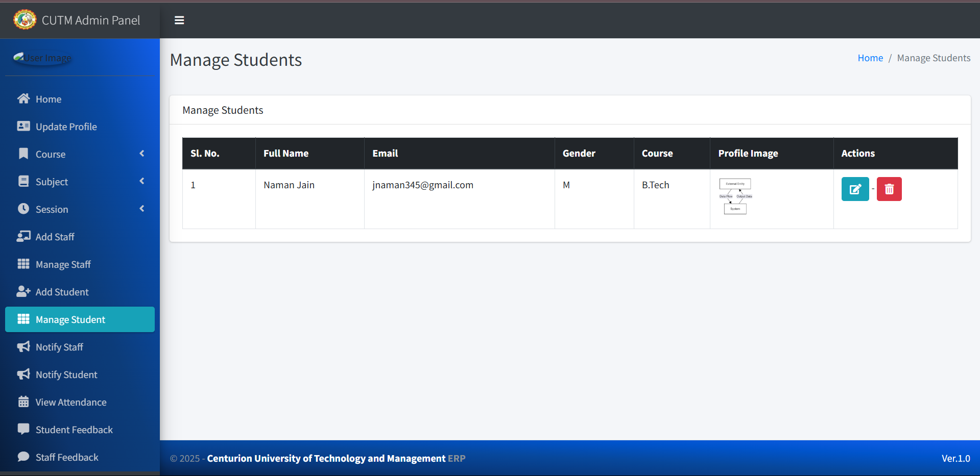The height and width of the screenshot is (476, 980).
Task: Delete Naman Jain with red trash button
Action: [889, 189]
